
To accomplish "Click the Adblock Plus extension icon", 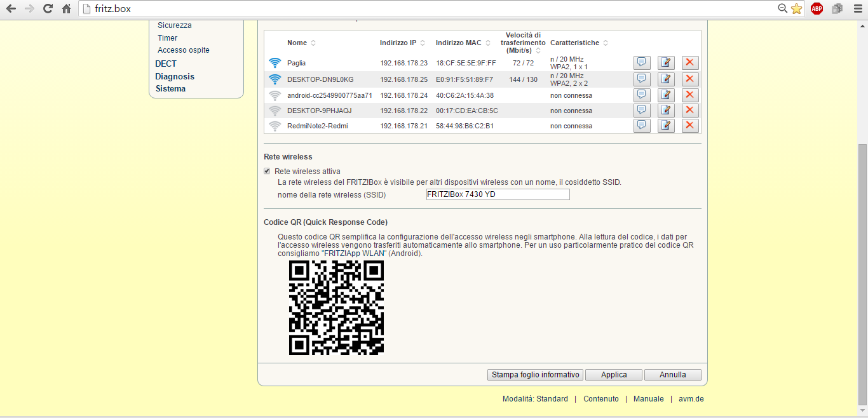I will (x=817, y=9).
